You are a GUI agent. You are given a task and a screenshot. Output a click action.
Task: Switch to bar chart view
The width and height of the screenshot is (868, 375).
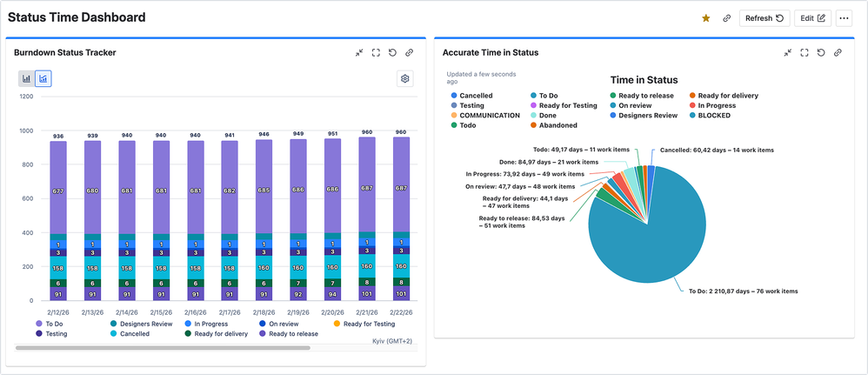pyautogui.click(x=26, y=79)
